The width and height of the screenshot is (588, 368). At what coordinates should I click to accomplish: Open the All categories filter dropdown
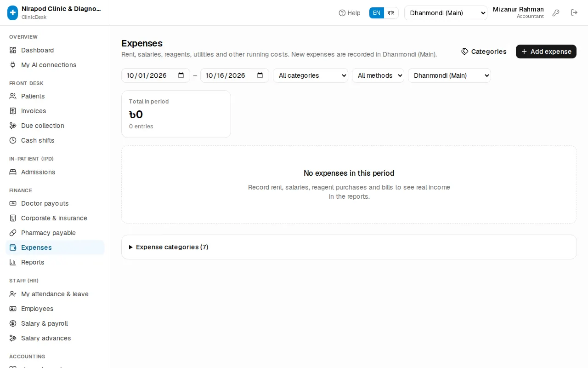[311, 75]
